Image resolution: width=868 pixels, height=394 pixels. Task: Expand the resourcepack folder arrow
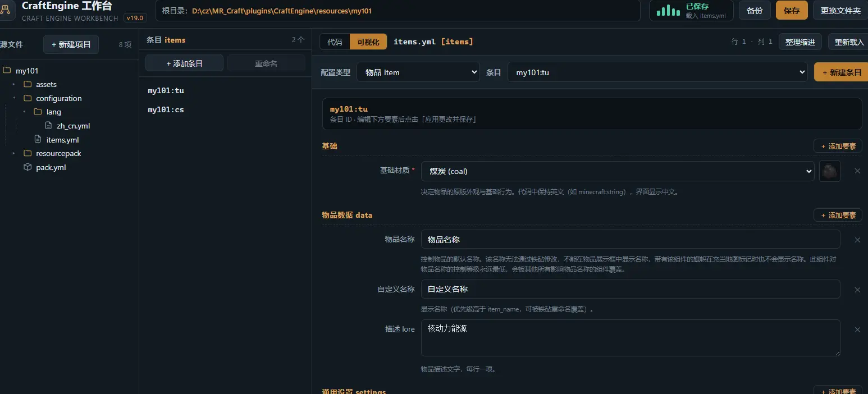click(x=14, y=153)
